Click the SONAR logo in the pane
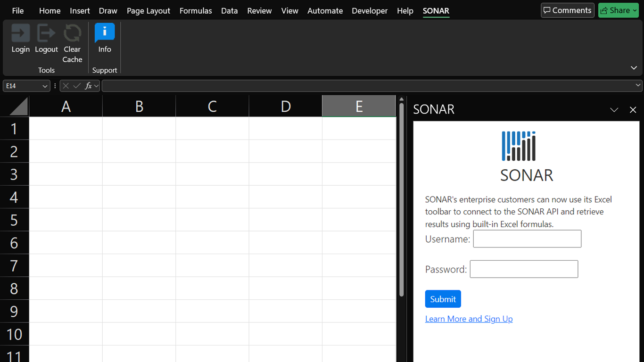This screenshot has width=644, height=362. 519,146
